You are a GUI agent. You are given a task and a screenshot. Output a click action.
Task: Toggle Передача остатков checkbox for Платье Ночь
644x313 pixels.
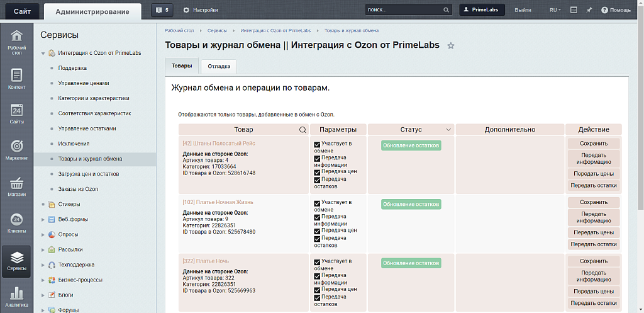317,297
